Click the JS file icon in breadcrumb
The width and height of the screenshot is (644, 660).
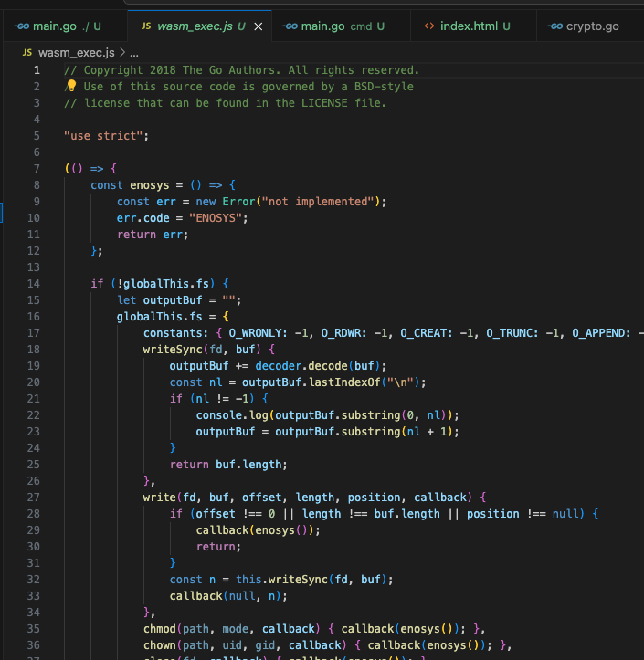point(26,52)
